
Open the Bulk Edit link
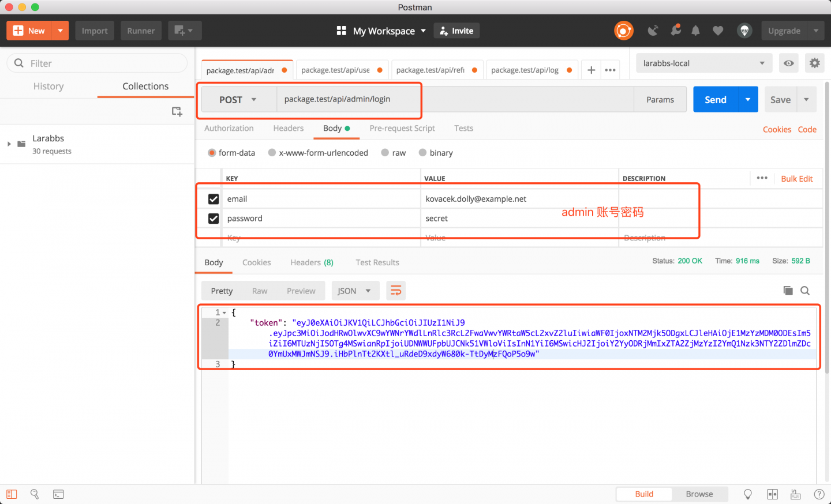797,179
